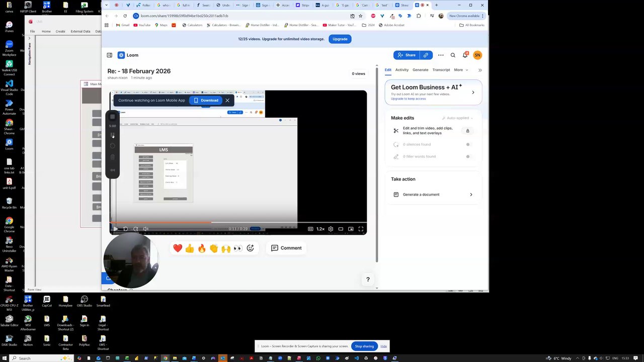Switch to the Generate tab
Screen dimensions: 644x362
click(421, 70)
